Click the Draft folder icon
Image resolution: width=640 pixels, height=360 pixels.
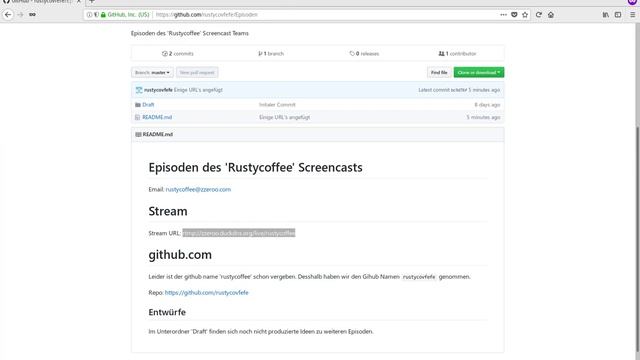click(138, 105)
